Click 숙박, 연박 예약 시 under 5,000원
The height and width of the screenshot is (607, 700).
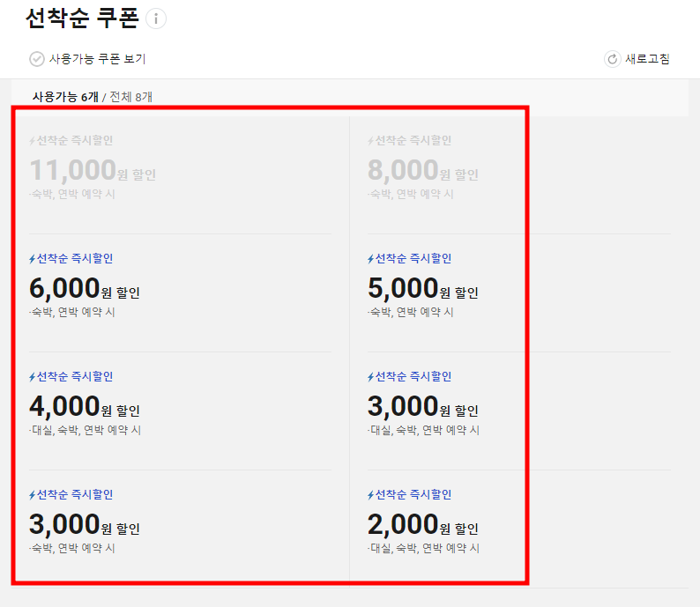pyautogui.click(x=411, y=312)
